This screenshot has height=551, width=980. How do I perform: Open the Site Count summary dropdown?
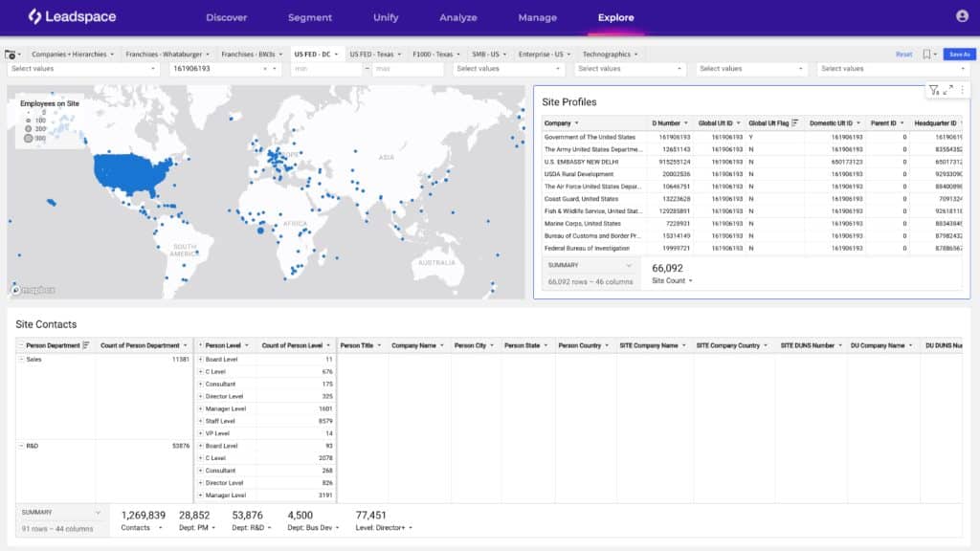coord(691,281)
